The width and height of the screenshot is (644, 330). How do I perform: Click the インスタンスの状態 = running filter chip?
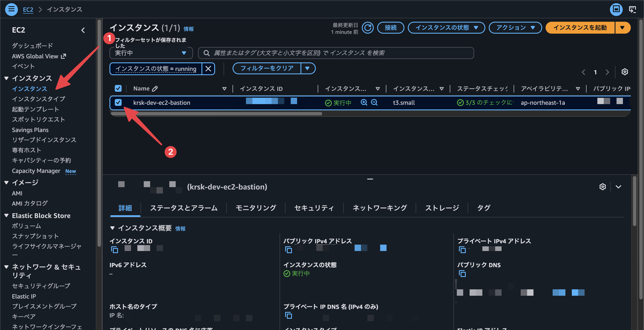(156, 69)
